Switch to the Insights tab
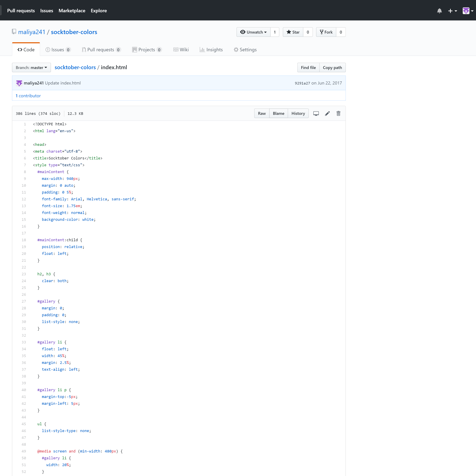Image resolution: width=476 pixels, height=476 pixels. [x=211, y=50]
